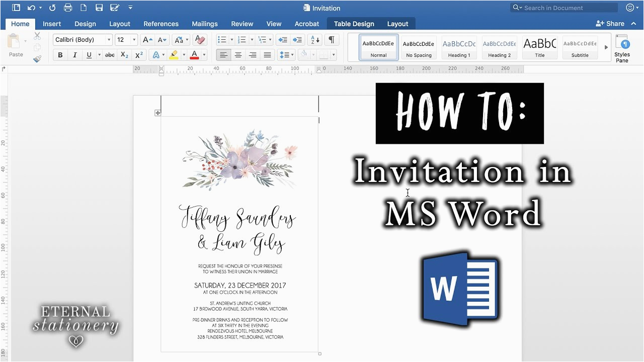This screenshot has height=362, width=644.
Task: Apply the Heading 1 style
Action: [458, 47]
